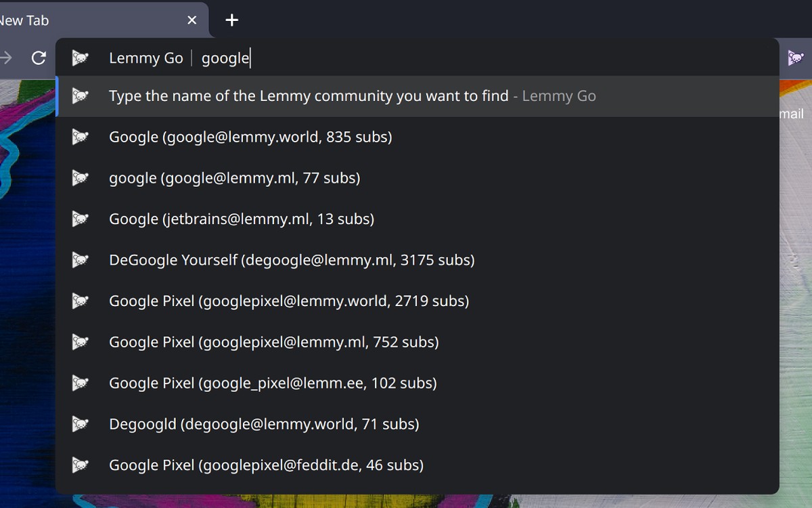Image resolution: width=812 pixels, height=508 pixels.
Task: Click the Lemmy icon beside DeGoogle Yourself suggestion
Action: pyautogui.click(x=81, y=260)
